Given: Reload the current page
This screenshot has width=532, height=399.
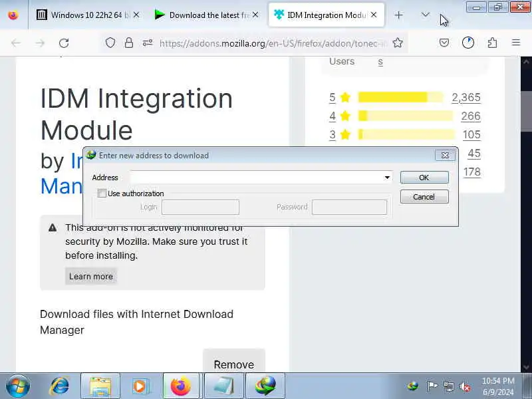Looking at the screenshot, I should pyautogui.click(x=64, y=43).
